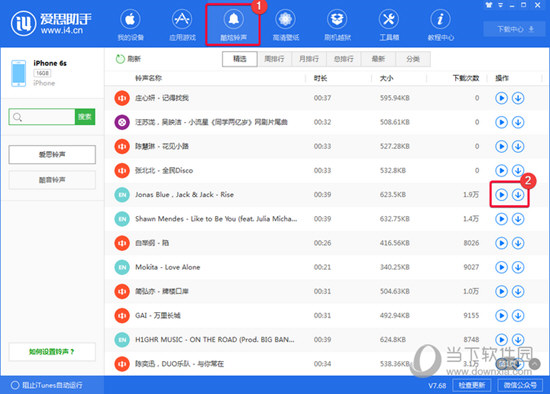Click the 大小 size column header
This screenshot has height=394, width=550.
pyautogui.click(x=387, y=78)
